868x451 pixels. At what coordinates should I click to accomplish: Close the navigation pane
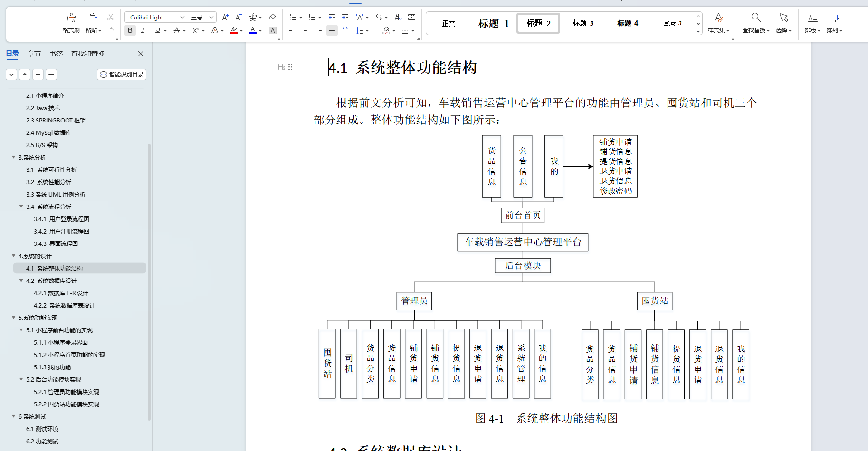141,54
